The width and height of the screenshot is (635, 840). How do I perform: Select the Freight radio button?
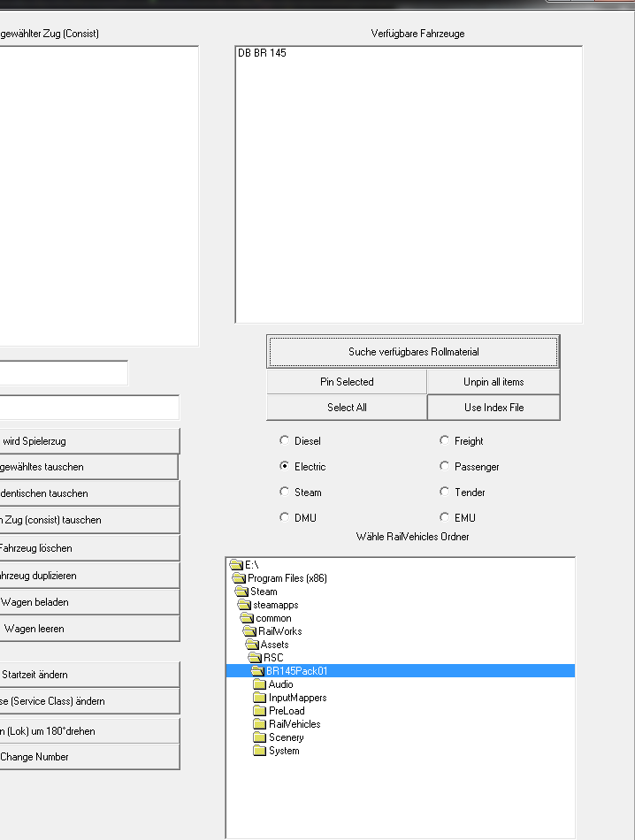point(444,440)
